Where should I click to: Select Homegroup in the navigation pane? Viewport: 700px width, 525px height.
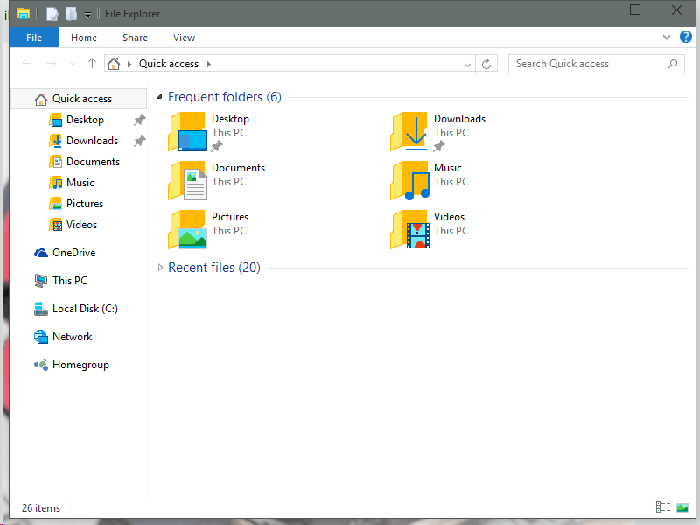(80, 365)
